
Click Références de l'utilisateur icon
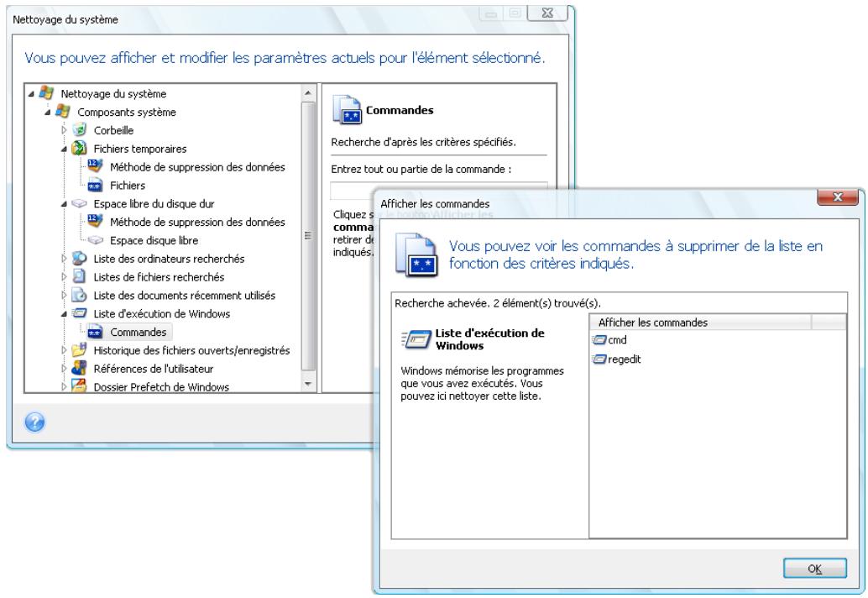coord(79,368)
